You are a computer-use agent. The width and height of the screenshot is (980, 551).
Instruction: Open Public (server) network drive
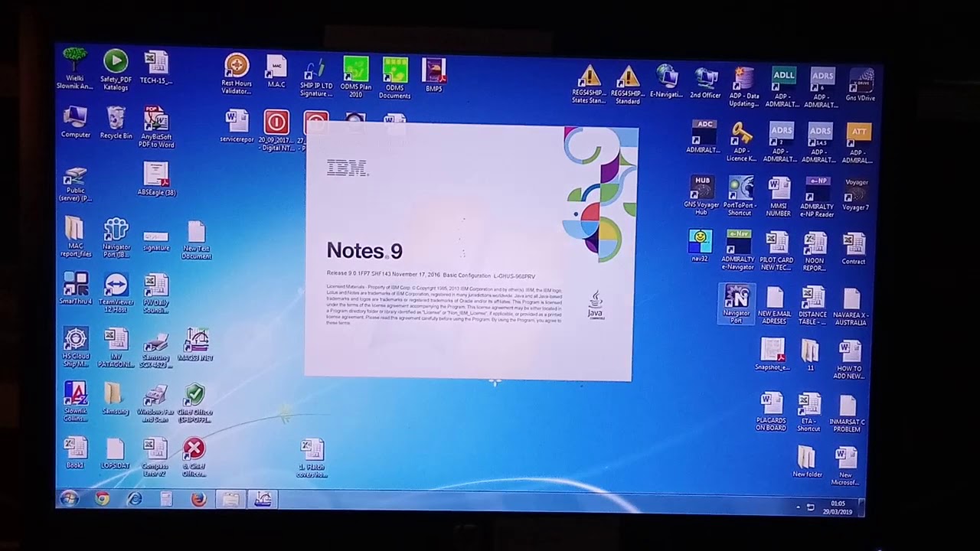tap(75, 184)
